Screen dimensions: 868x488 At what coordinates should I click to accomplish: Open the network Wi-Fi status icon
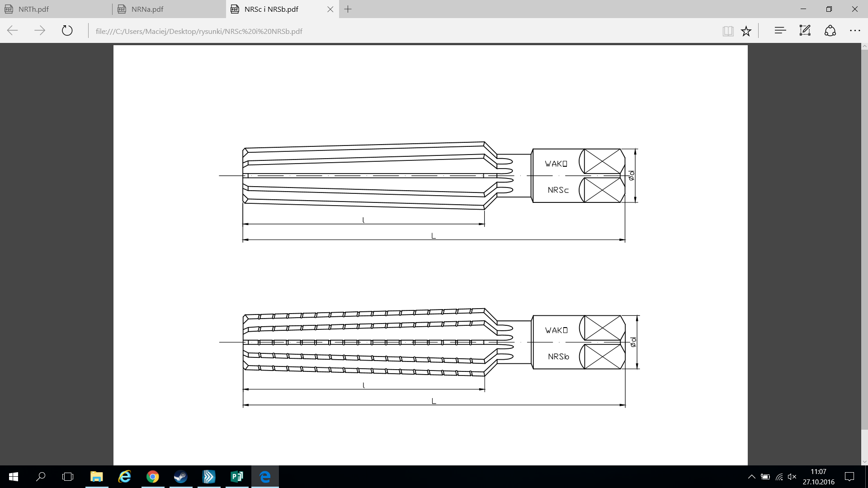click(x=779, y=477)
